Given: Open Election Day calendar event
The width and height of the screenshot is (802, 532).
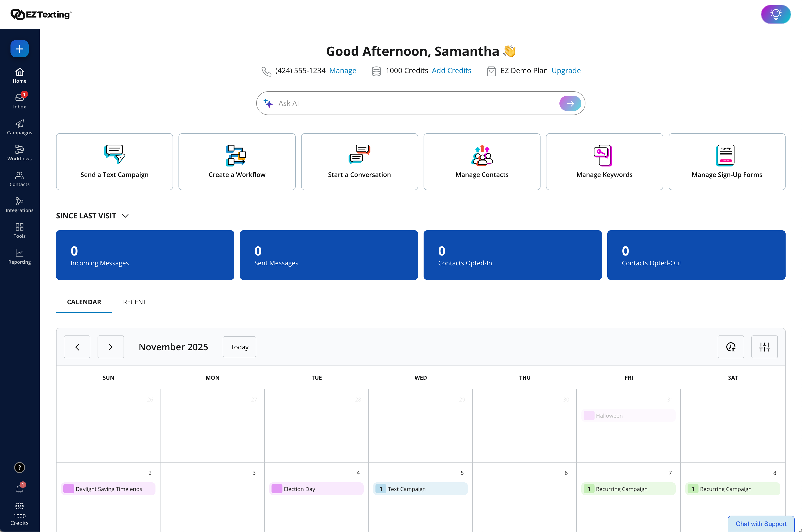Looking at the screenshot, I should [316, 489].
